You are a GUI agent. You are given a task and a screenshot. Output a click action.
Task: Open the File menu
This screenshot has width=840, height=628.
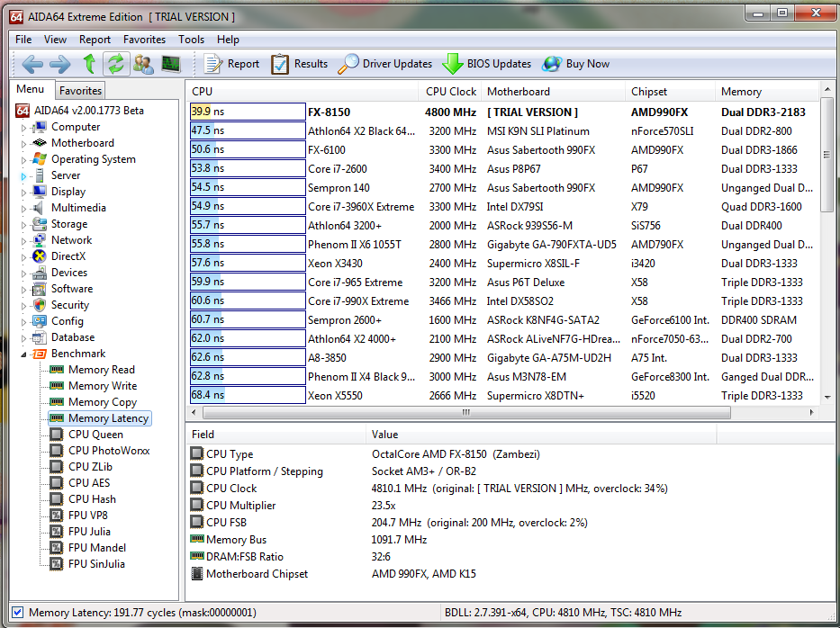click(x=23, y=39)
